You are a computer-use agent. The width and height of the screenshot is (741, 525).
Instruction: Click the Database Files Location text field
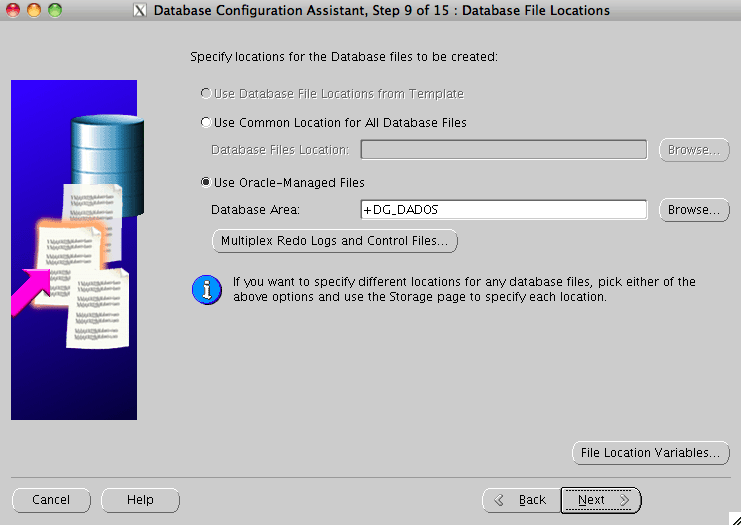pyautogui.click(x=504, y=150)
